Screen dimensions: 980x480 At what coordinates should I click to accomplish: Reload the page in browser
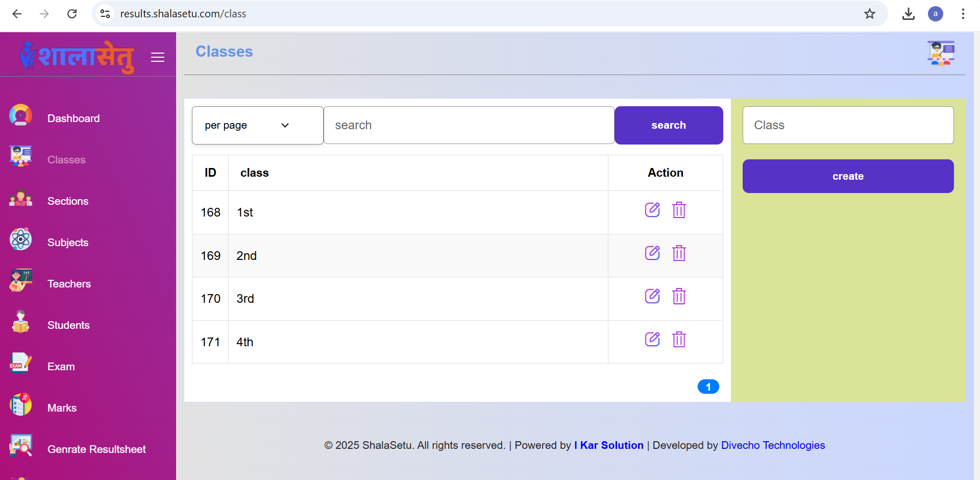click(72, 14)
